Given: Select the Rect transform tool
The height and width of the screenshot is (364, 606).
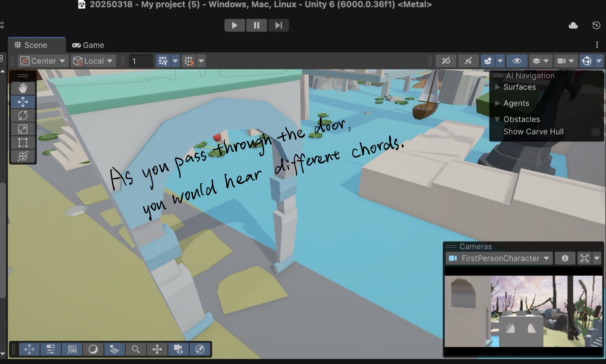Looking at the screenshot, I should (x=23, y=143).
